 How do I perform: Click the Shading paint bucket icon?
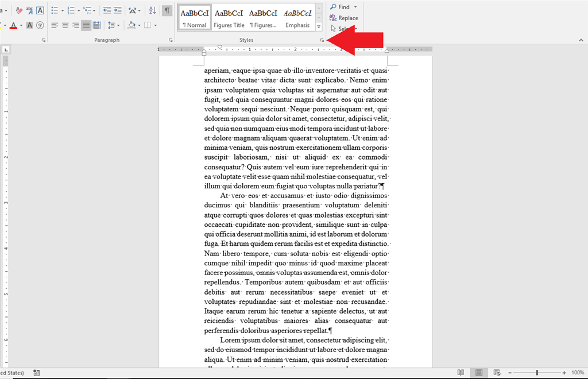pos(131,25)
